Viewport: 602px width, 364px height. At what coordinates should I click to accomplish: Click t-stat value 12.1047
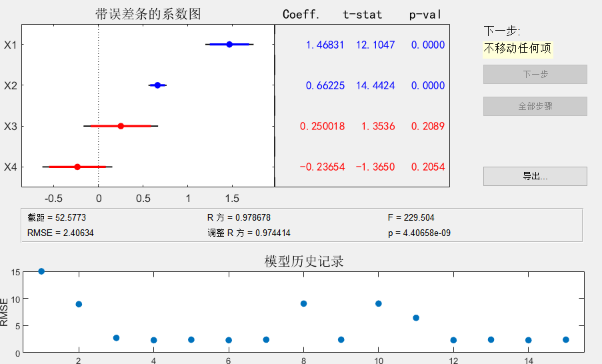[375, 45]
